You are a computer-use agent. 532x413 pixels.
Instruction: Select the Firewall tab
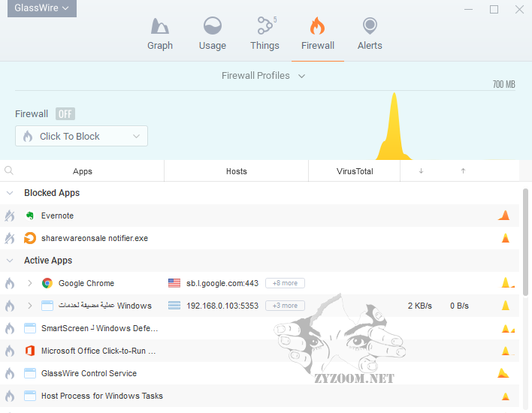click(x=318, y=34)
